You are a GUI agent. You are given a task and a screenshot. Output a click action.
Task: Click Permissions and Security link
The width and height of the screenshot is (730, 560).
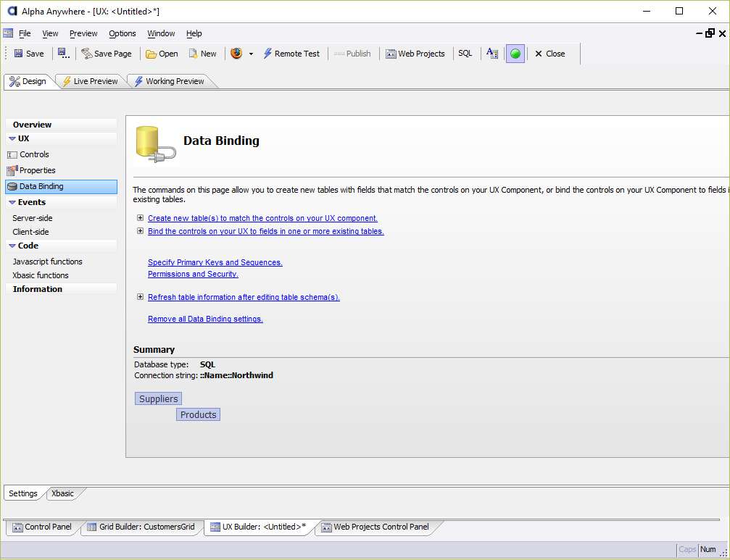point(194,274)
